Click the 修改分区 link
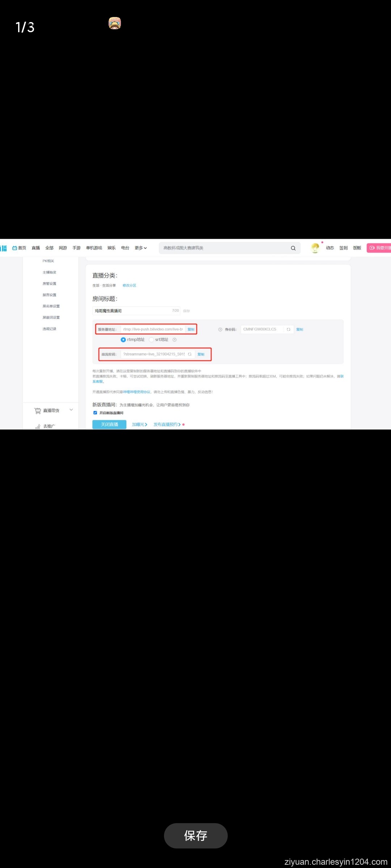This screenshot has width=391, height=868. tap(129, 286)
